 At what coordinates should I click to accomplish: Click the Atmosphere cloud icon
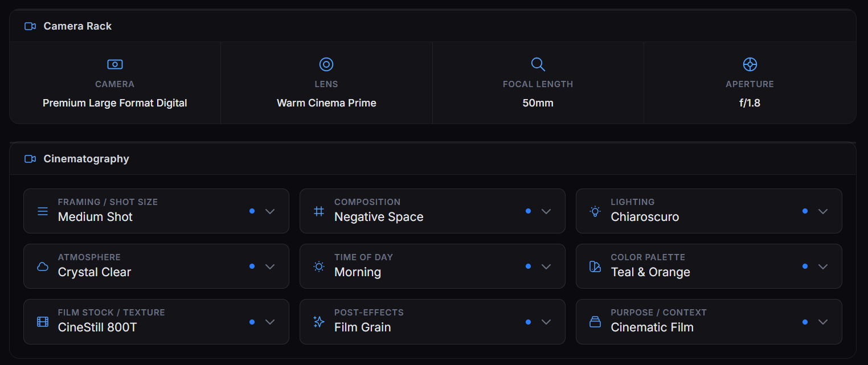(42, 266)
